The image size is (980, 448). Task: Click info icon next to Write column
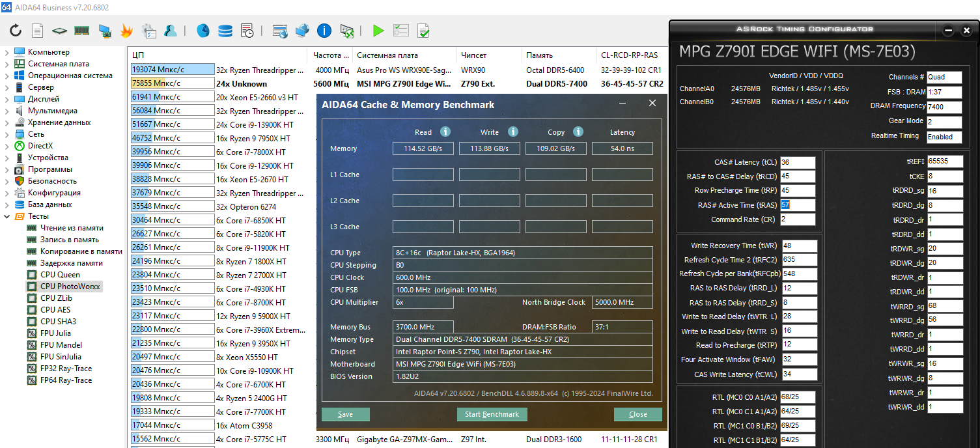513,132
